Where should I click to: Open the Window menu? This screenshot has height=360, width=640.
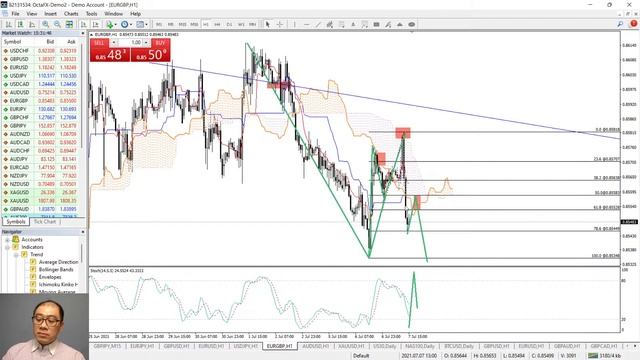pos(113,14)
